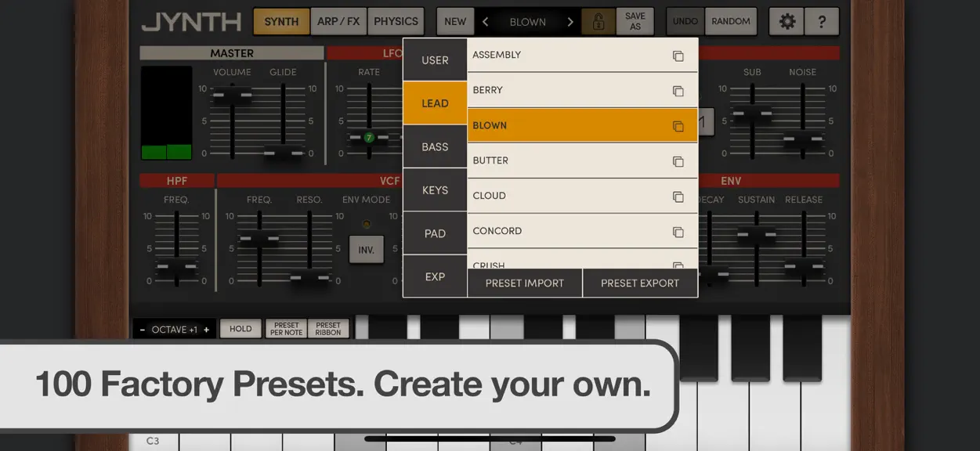The image size is (980, 451).
Task: Click the RANDOM button
Action: (x=731, y=21)
